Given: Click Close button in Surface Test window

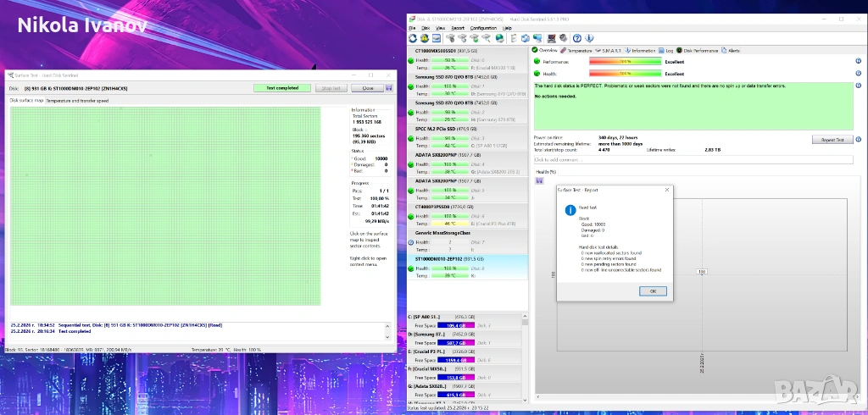Looking at the screenshot, I should point(367,87).
